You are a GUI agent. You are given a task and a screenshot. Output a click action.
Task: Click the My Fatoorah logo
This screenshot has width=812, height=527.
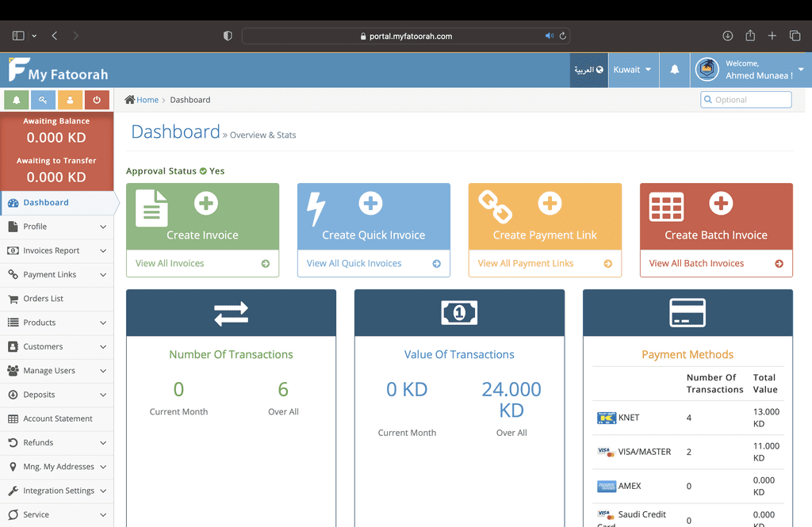(x=58, y=70)
